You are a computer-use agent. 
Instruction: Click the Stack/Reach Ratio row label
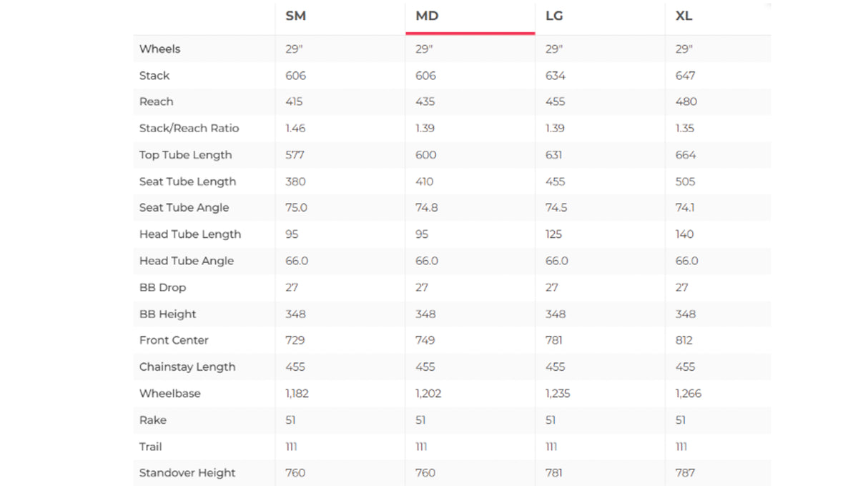[x=189, y=129]
